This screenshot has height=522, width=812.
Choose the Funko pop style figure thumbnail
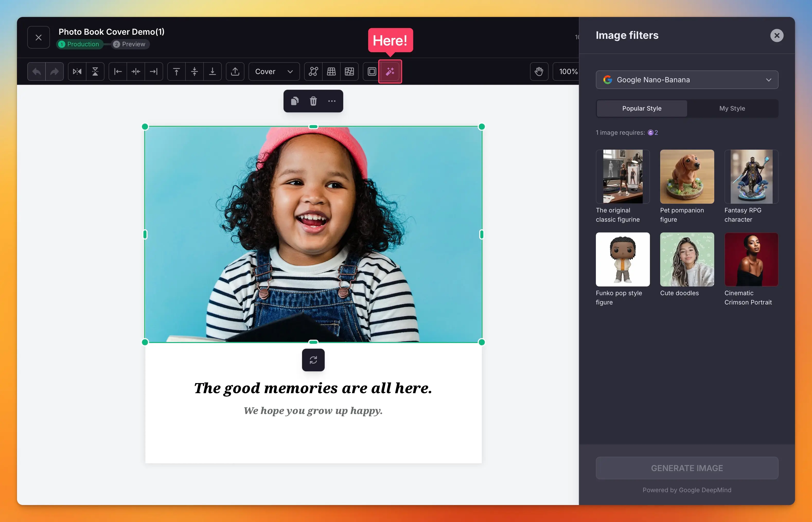[622, 259]
